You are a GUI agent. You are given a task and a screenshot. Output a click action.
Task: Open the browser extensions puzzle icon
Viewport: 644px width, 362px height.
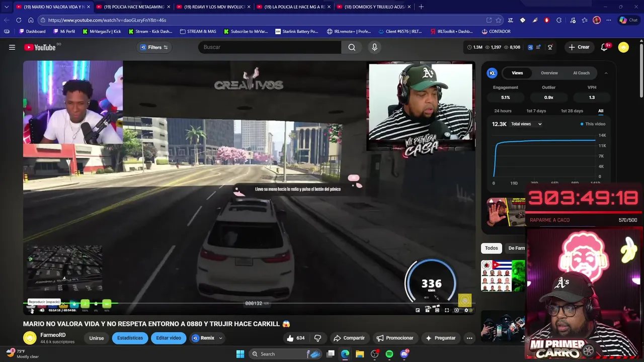coord(559,20)
